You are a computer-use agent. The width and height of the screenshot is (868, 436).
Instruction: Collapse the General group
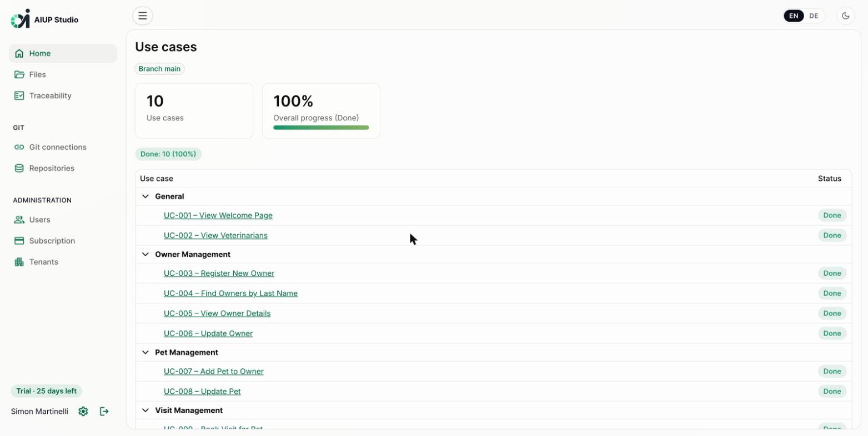(x=145, y=196)
